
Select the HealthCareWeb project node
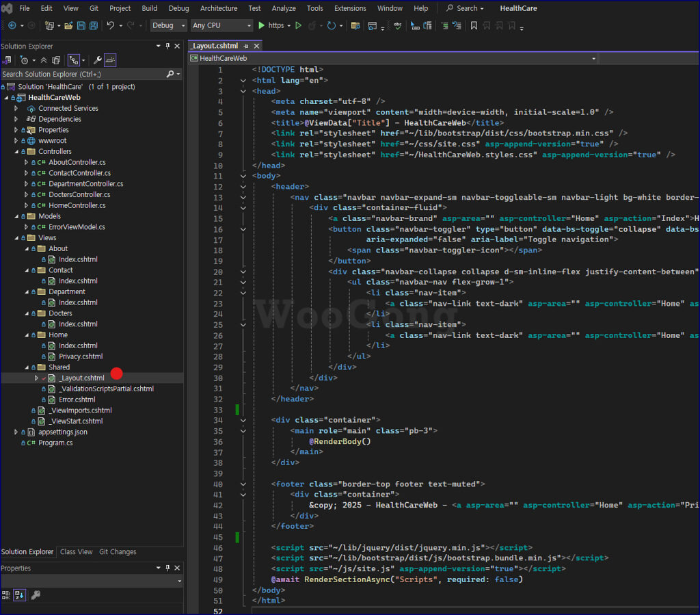pyautogui.click(x=54, y=97)
